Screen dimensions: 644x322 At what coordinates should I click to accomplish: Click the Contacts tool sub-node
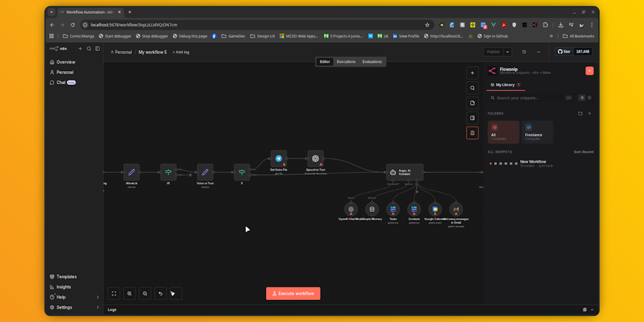click(x=414, y=209)
